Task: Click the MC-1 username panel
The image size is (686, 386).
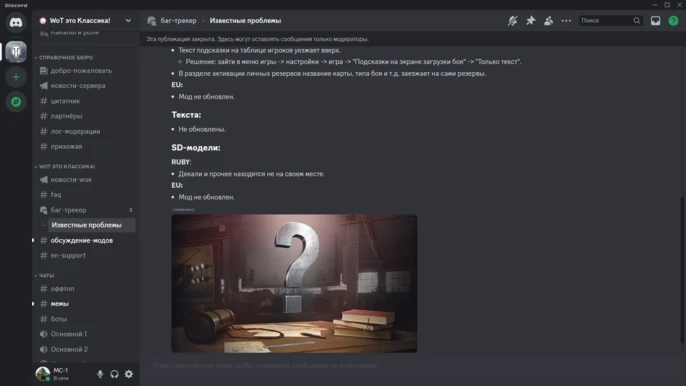Action: click(61, 374)
